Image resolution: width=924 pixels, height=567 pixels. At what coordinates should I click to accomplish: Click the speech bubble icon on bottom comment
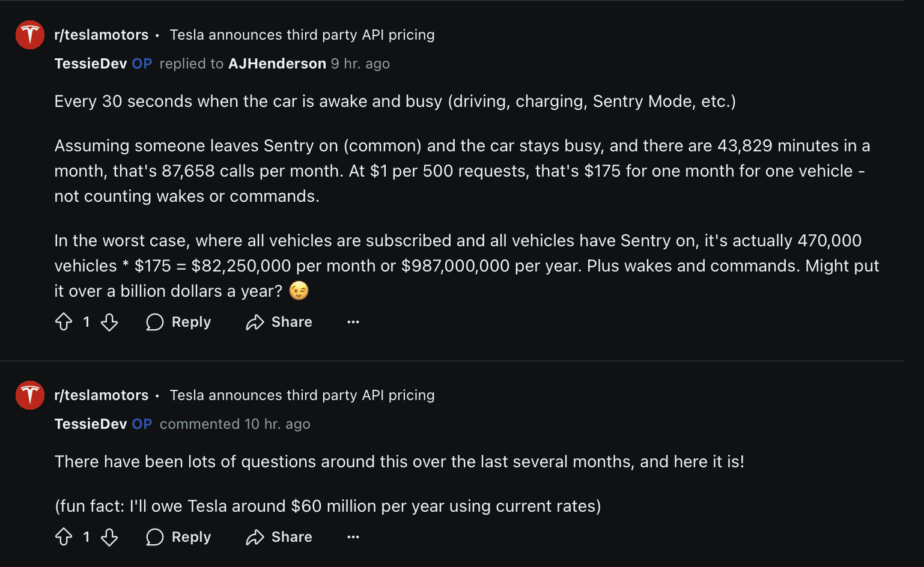point(155,537)
